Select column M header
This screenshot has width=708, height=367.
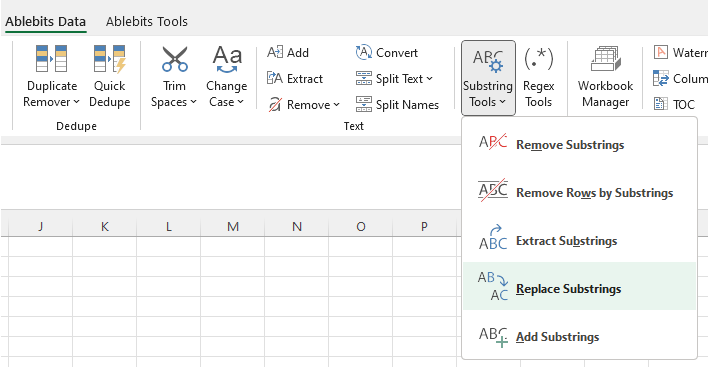233,227
